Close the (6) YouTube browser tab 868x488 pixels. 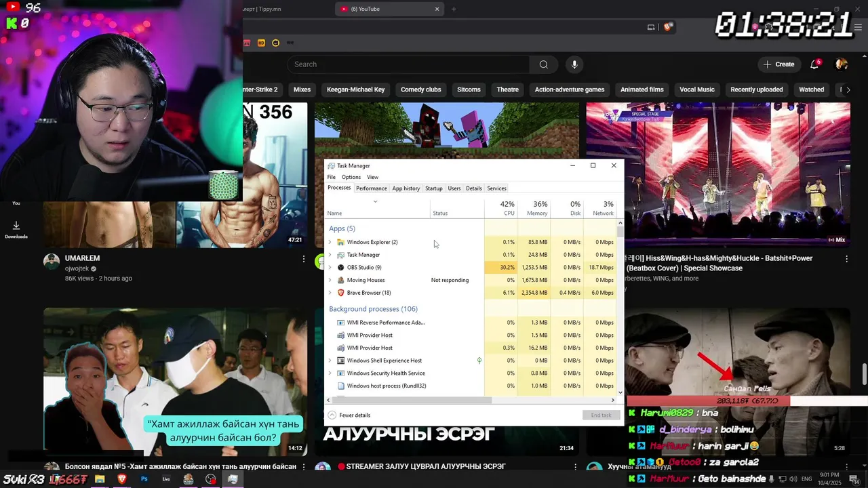[437, 9]
